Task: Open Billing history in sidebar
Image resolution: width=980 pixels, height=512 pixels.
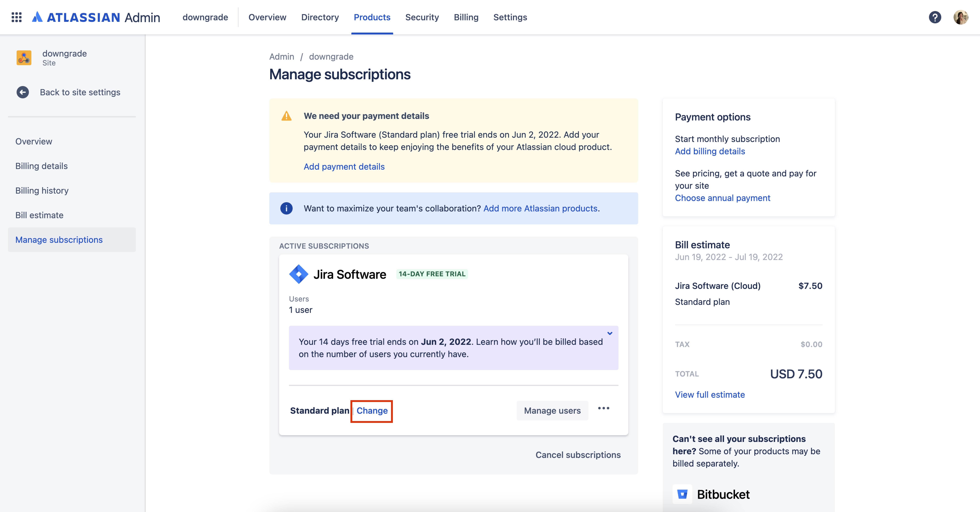Action: tap(72, 191)
